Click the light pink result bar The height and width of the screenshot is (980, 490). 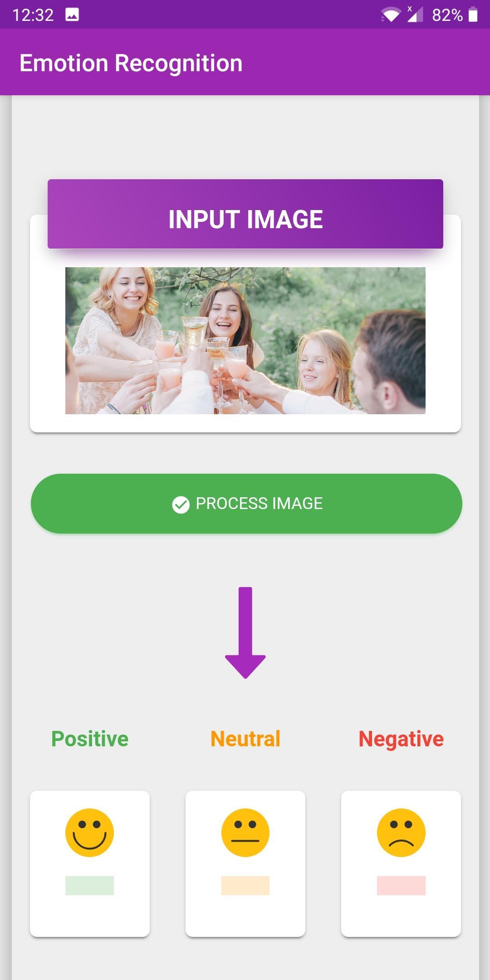pyautogui.click(x=401, y=885)
